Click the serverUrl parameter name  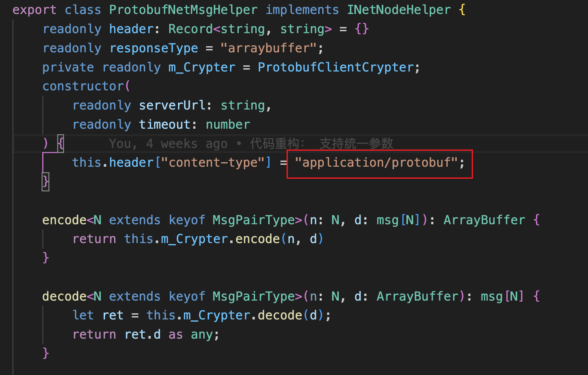[x=172, y=105]
